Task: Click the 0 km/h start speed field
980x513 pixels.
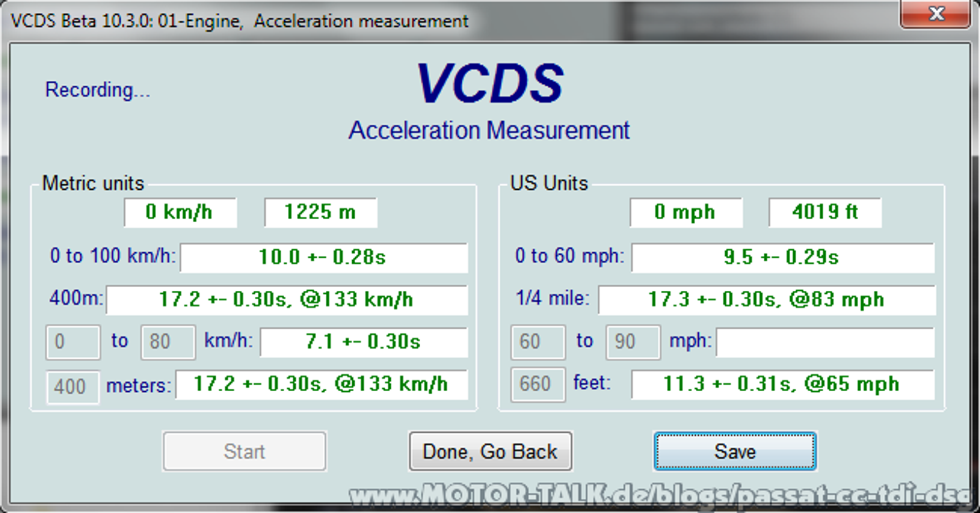Action: tap(73, 342)
